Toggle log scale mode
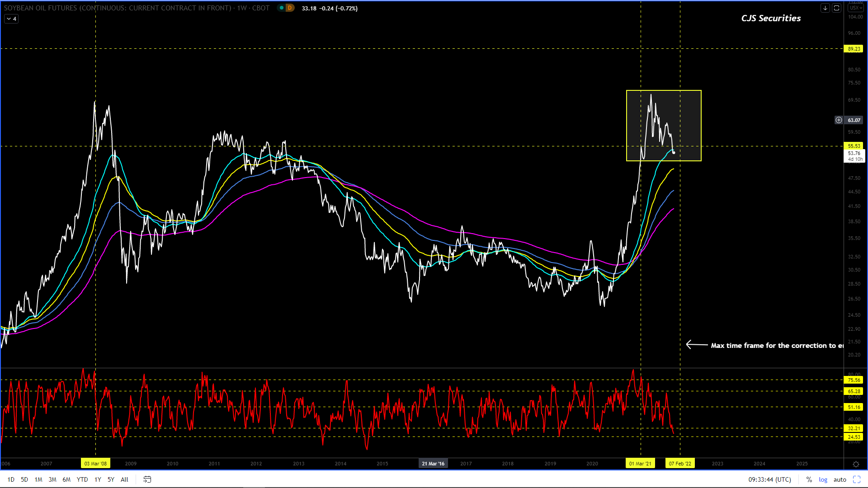Screen dimensions: 868x488 pyautogui.click(x=823, y=479)
